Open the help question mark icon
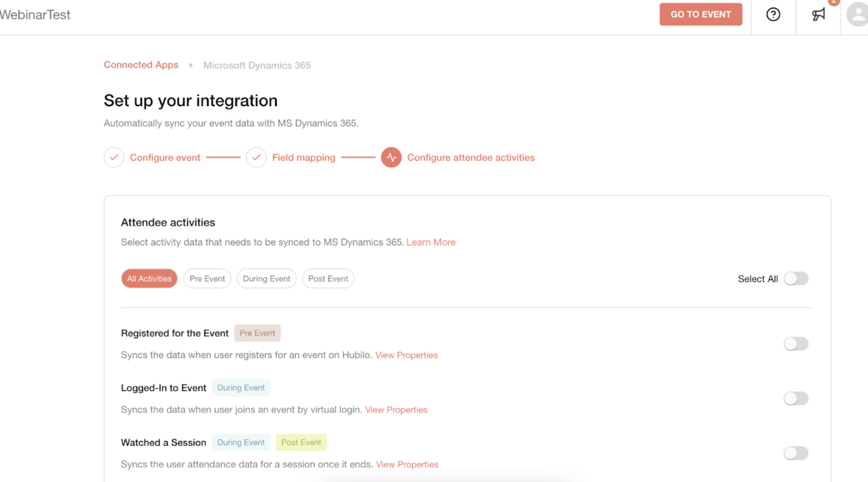The height and width of the screenshot is (482, 868). [x=773, y=15]
